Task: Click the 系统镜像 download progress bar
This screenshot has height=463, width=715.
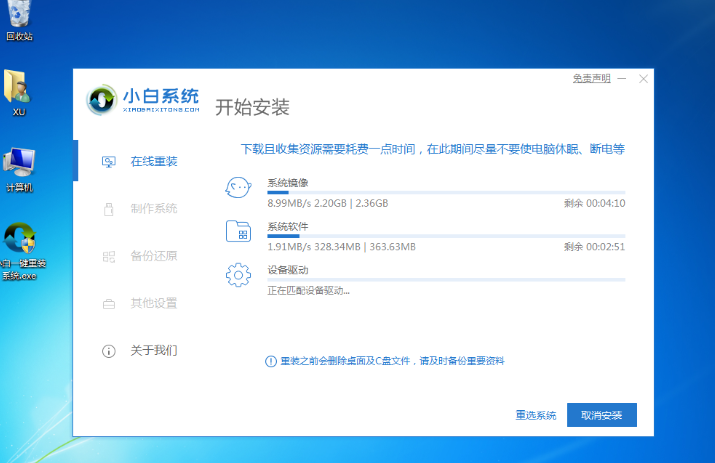Action: 446,192
